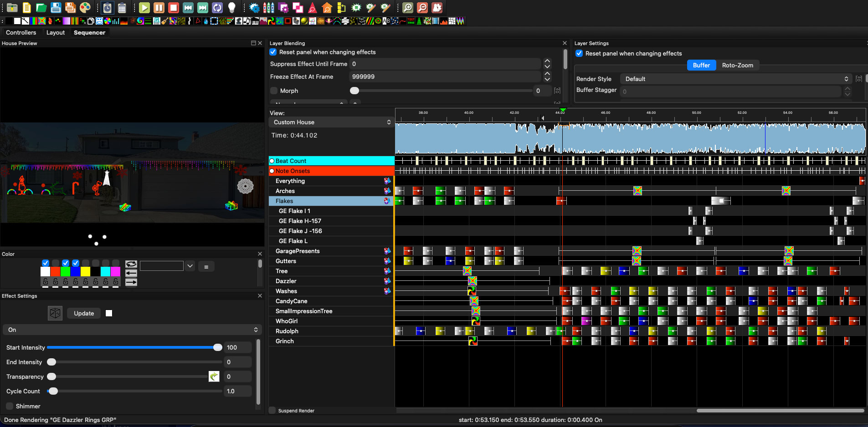Click the dice randomize icon beside Update
The image size is (868, 427).
55,313
